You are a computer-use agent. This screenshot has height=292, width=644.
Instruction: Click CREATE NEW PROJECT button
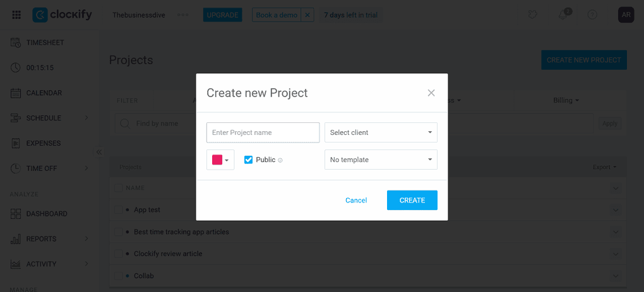tap(583, 60)
